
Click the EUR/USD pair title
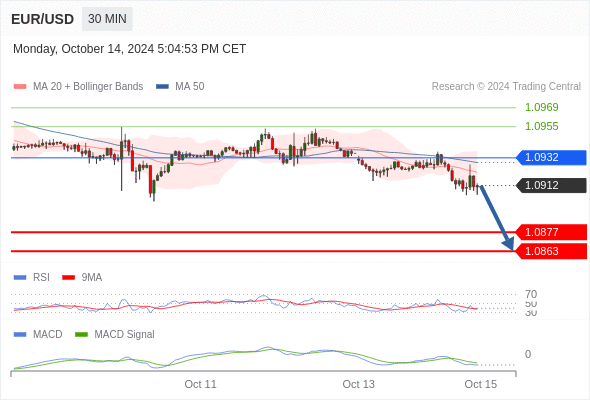coord(43,19)
